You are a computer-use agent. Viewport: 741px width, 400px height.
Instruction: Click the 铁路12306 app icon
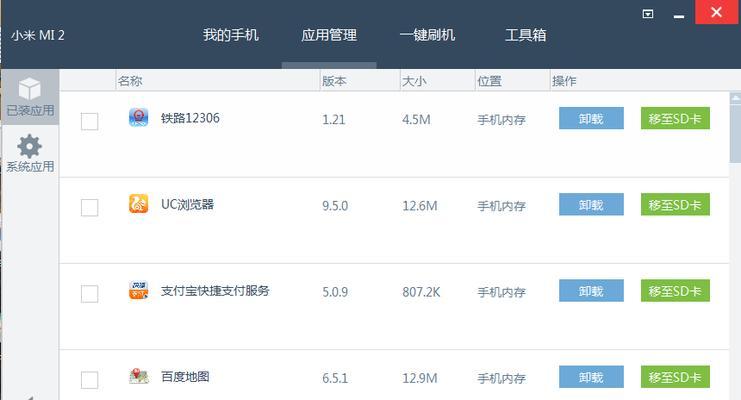[138, 117]
